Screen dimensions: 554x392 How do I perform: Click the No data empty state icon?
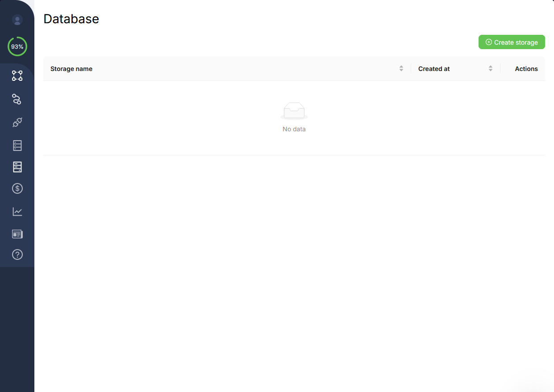[x=294, y=111]
